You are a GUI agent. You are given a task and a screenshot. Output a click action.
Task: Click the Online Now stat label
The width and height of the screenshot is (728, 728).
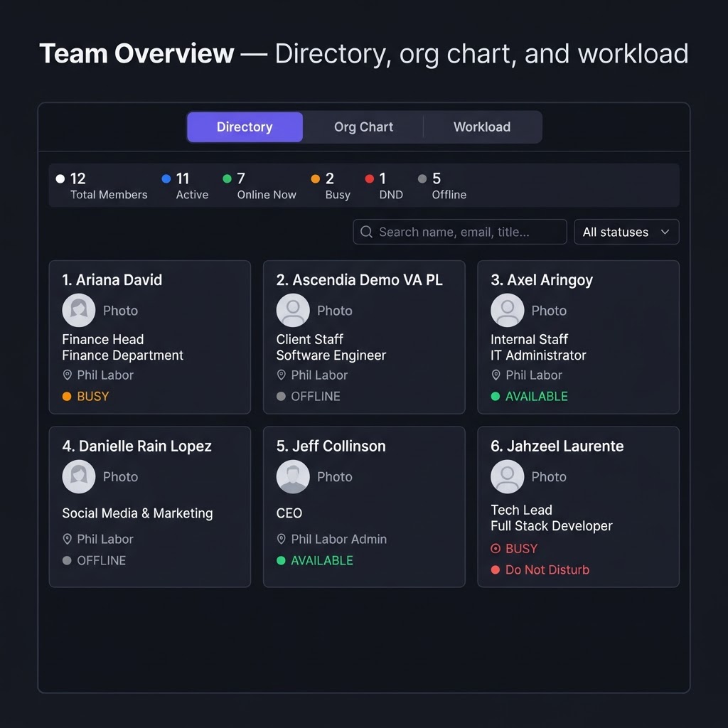(267, 195)
